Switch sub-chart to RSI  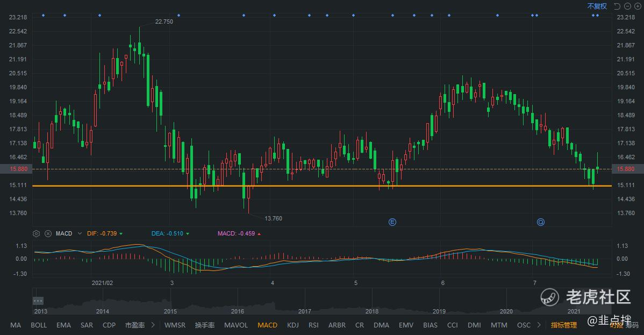click(313, 325)
